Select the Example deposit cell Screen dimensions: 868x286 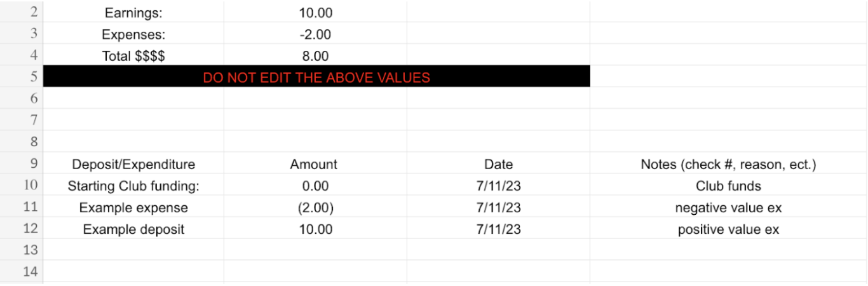tap(133, 229)
